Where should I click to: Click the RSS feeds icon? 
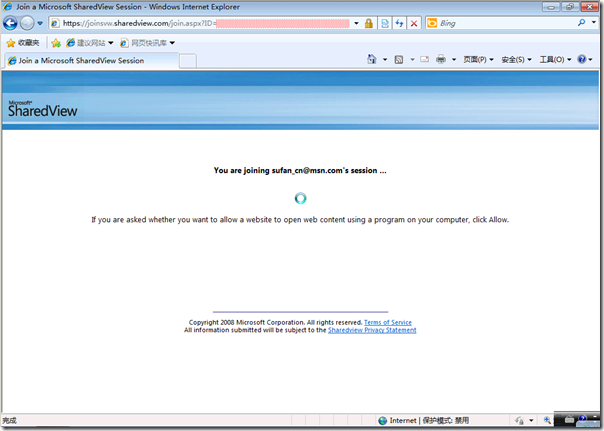tap(399, 59)
